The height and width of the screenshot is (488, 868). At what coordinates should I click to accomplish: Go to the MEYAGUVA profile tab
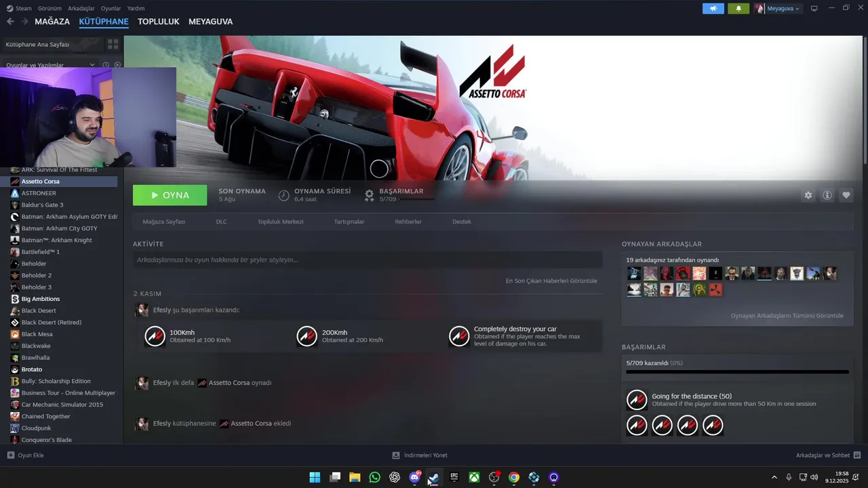[210, 22]
